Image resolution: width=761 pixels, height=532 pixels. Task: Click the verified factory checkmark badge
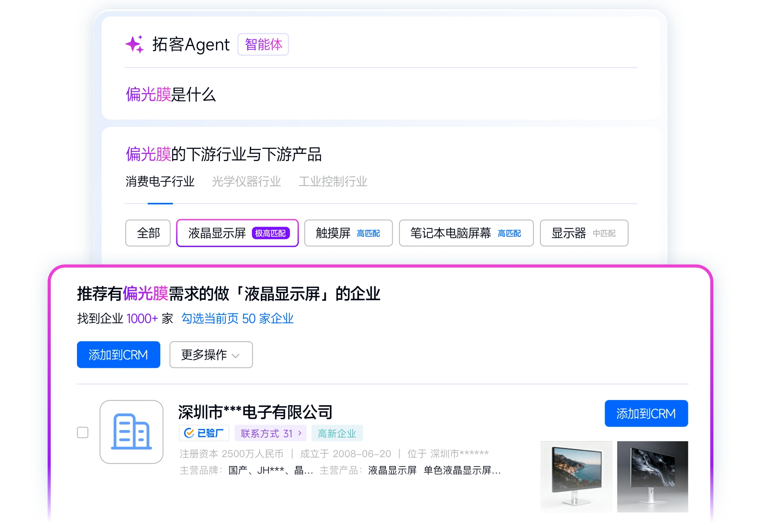[x=204, y=433]
